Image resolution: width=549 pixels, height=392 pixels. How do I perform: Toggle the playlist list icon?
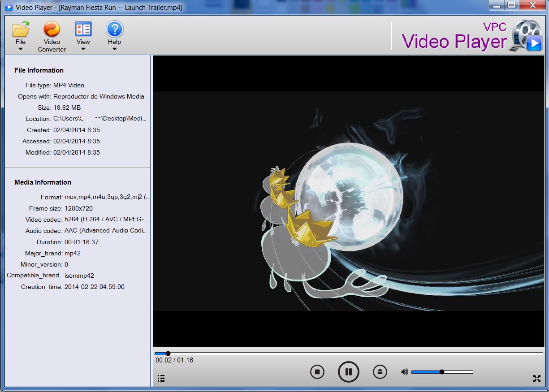(x=161, y=379)
